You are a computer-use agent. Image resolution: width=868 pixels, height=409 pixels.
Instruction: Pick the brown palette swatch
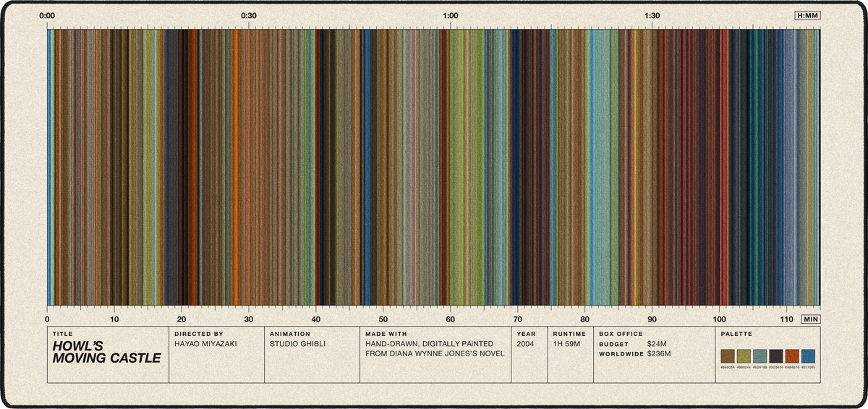point(728,356)
